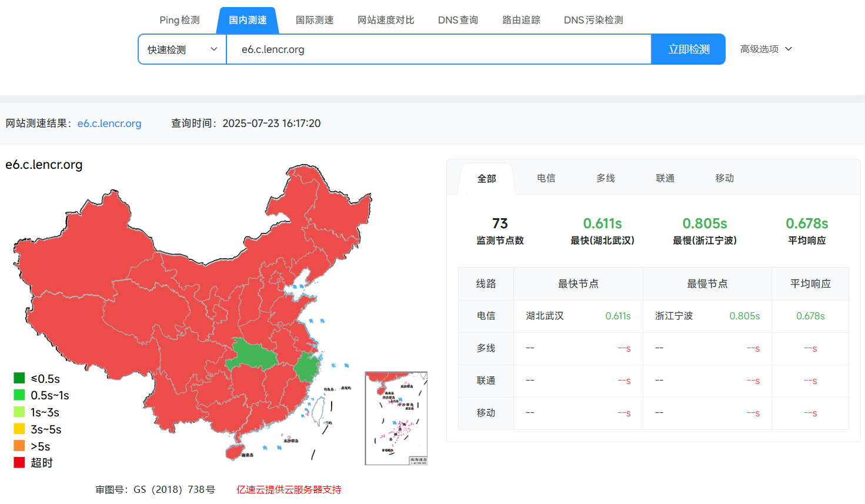Switch to the 路由追踪 tab
The width and height of the screenshot is (865, 504).
click(x=521, y=20)
